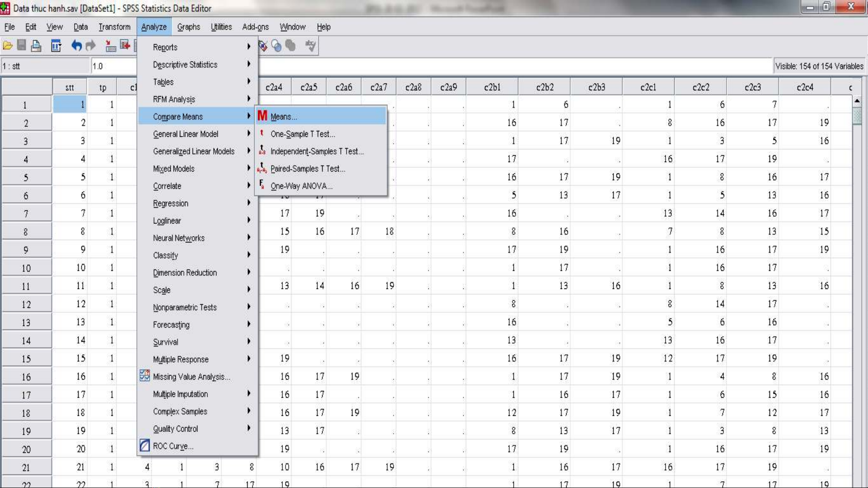Click the Use variable sets icon
The width and height of the screenshot is (868, 488).
tap(277, 46)
